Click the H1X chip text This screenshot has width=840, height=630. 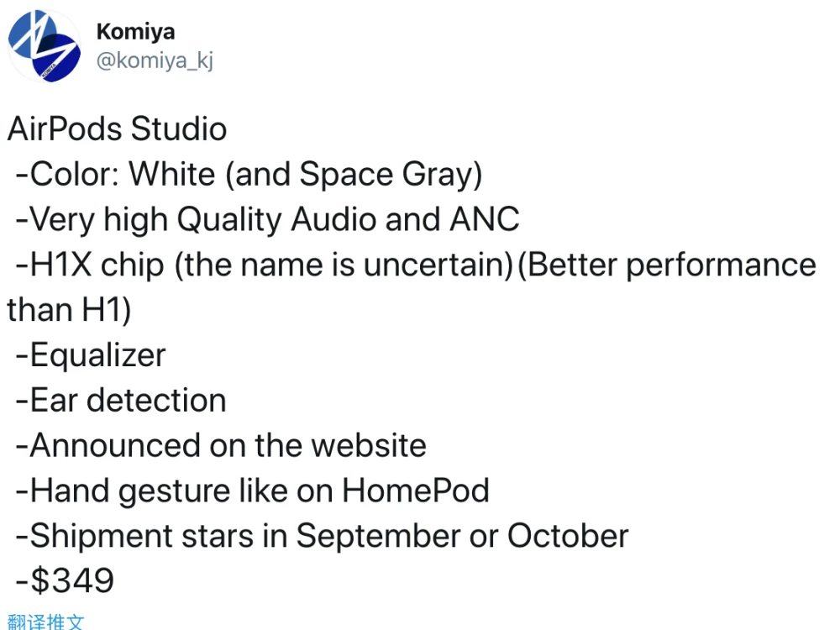[92, 265]
